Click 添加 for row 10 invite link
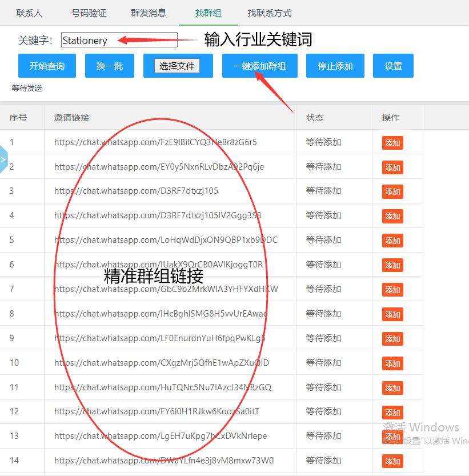Image resolution: width=469 pixels, height=476 pixels. tap(392, 363)
